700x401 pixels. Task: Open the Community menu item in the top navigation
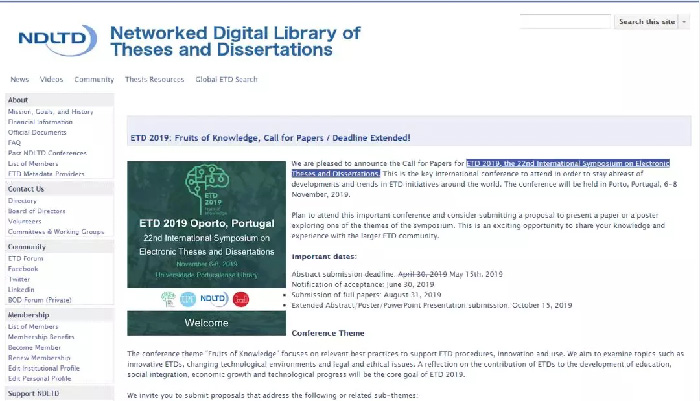click(x=94, y=79)
